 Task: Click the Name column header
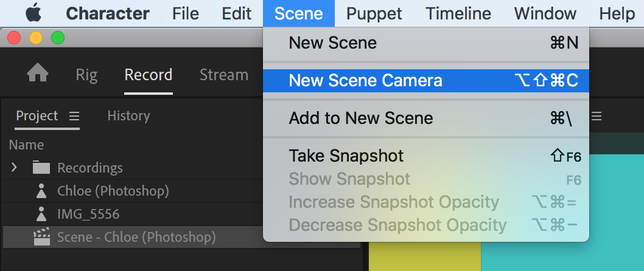[26, 145]
